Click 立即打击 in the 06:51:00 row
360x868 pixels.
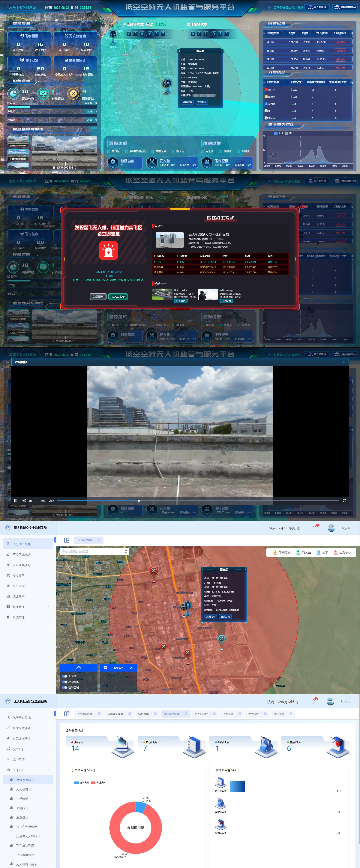340,43
